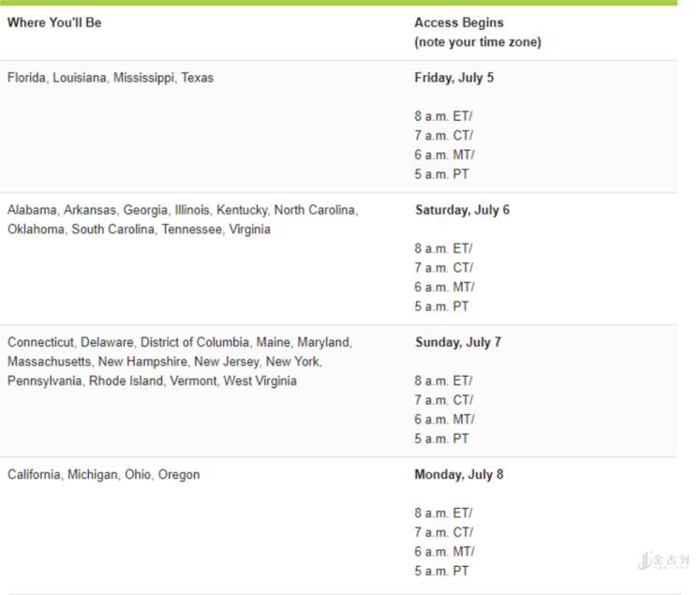Click "6 a.m. MT" under Sunday, July 7
This screenshot has width=700, height=595.
444,420
